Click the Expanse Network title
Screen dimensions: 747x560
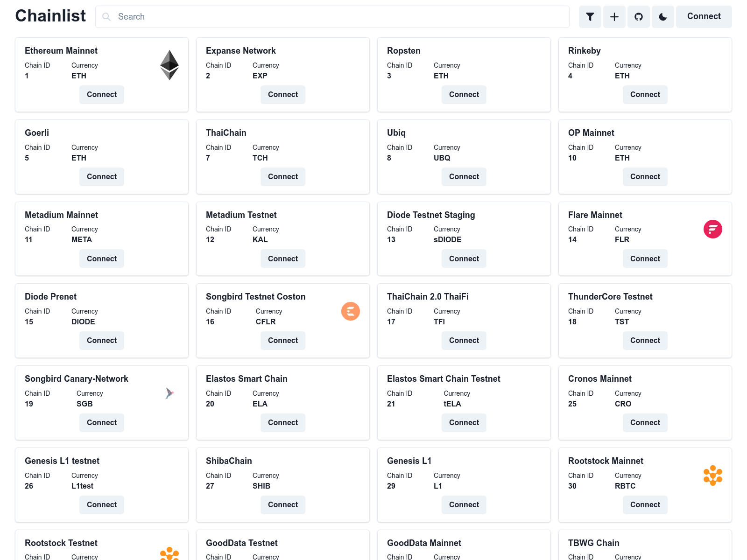pyautogui.click(x=241, y=51)
